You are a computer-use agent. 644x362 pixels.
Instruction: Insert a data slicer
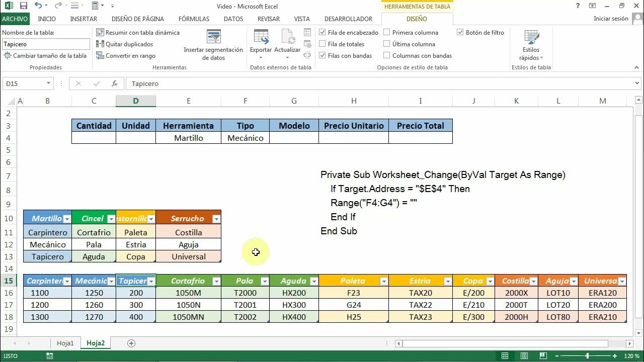pyautogui.click(x=213, y=45)
